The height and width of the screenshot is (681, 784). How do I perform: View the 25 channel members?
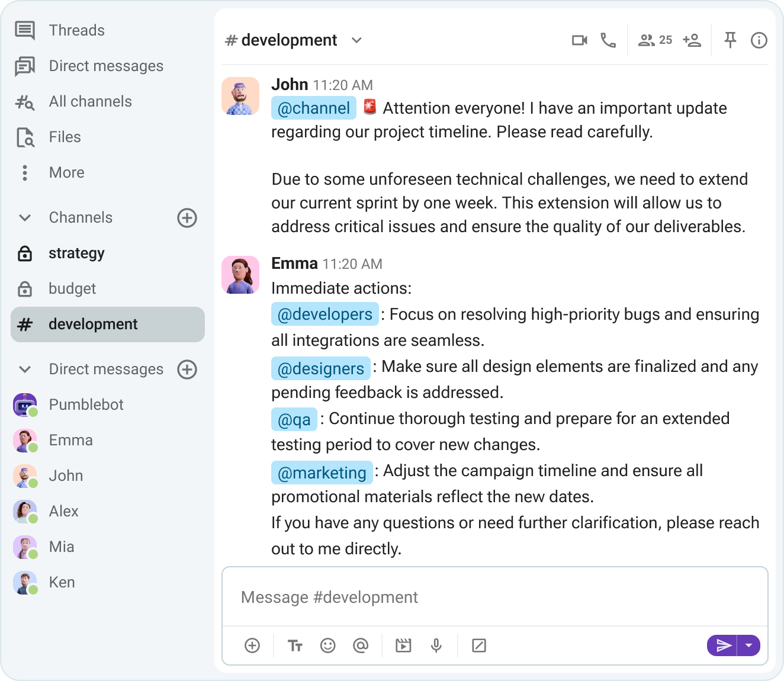click(x=654, y=40)
